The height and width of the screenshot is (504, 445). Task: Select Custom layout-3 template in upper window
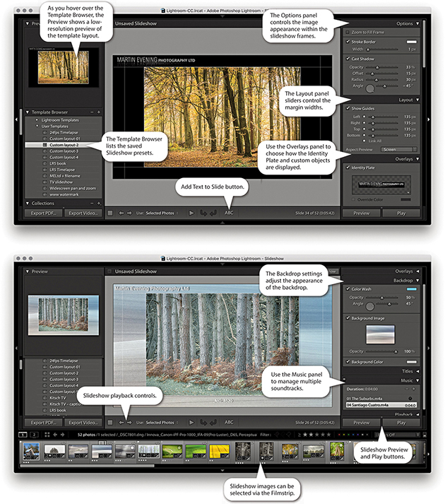pyautogui.click(x=64, y=151)
